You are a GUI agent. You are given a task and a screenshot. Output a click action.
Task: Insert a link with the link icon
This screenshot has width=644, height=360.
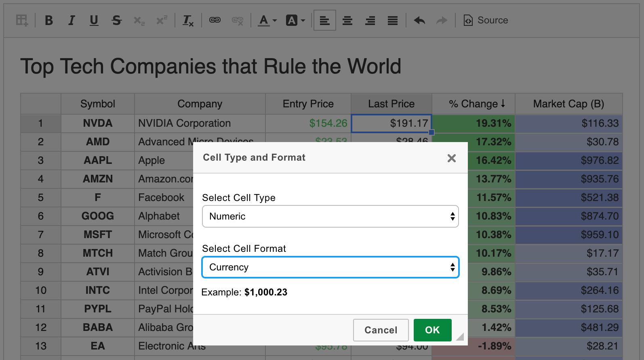215,20
